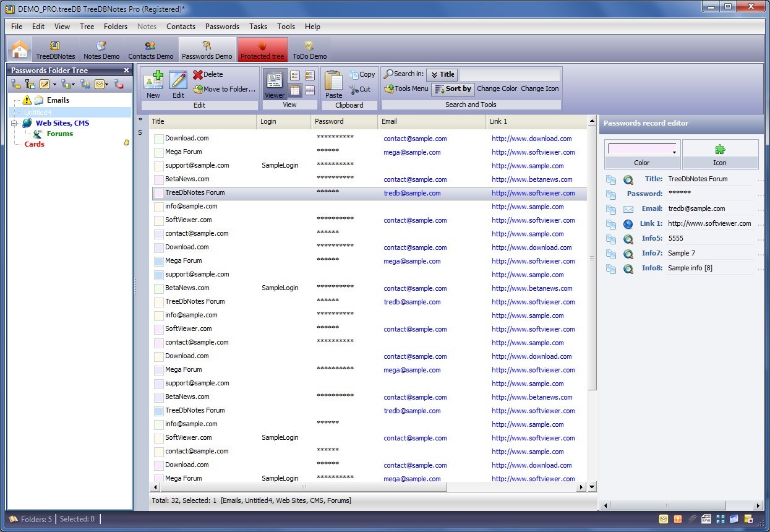The image size is (770, 532).
Task: Toggle the Viewer view mode
Action: pyautogui.click(x=275, y=84)
